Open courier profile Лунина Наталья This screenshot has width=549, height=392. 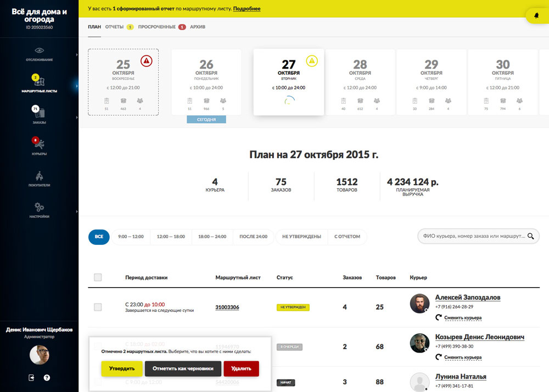pyautogui.click(x=461, y=377)
